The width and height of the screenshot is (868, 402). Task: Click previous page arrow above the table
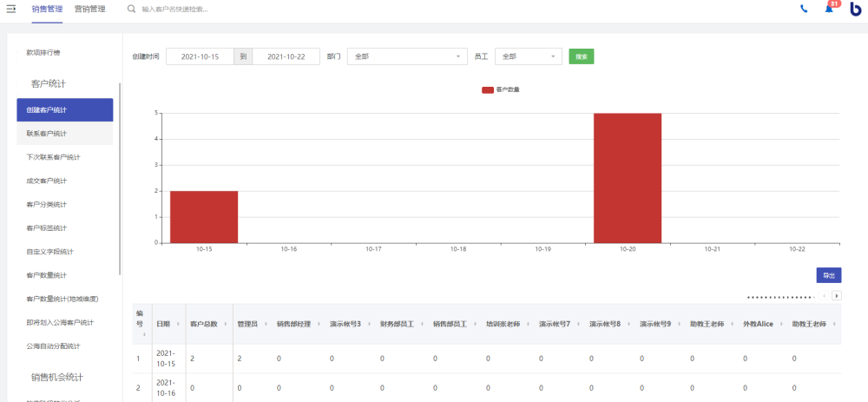825,296
